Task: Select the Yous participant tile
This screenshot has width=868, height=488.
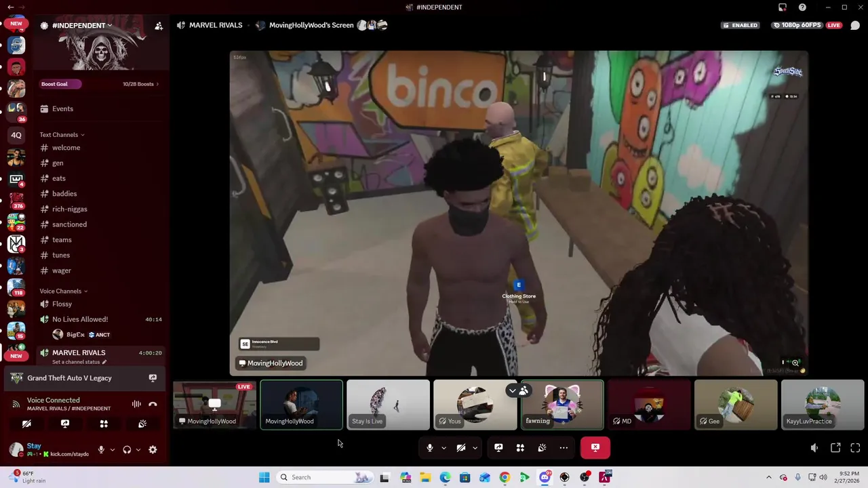Action: (x=475, y=405)
